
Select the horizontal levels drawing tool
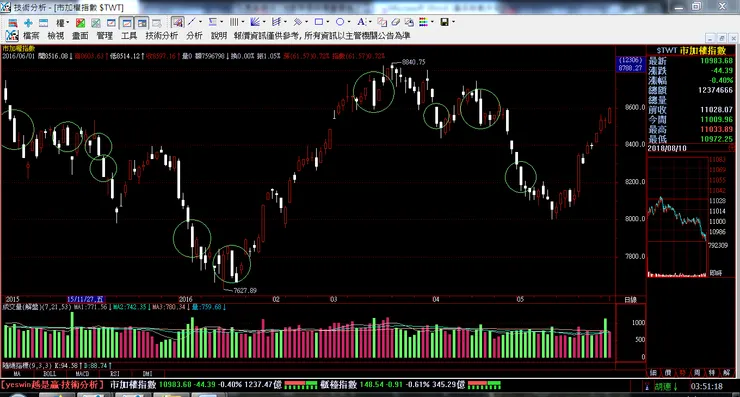[x=213, y=22]
